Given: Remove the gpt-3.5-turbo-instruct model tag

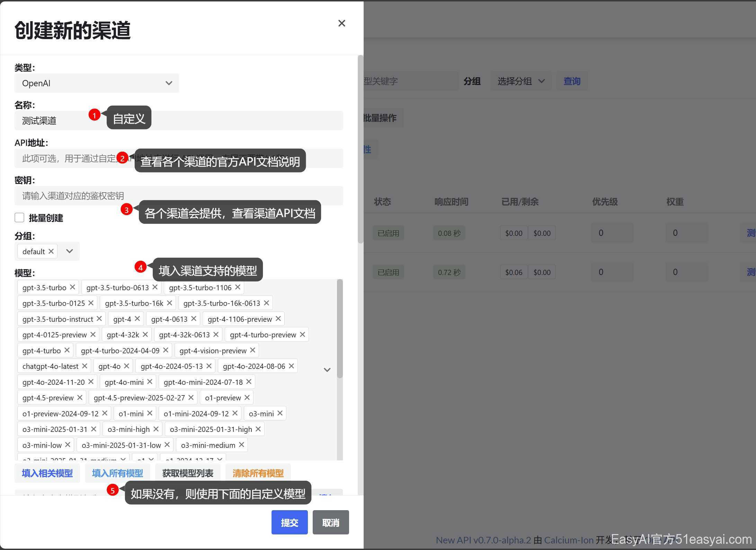Looking at the screenshot, I should point(99,319).
